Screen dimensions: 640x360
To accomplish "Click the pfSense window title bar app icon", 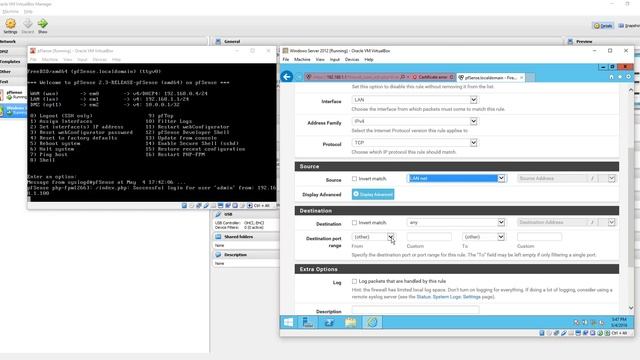I will pos(33,51).
